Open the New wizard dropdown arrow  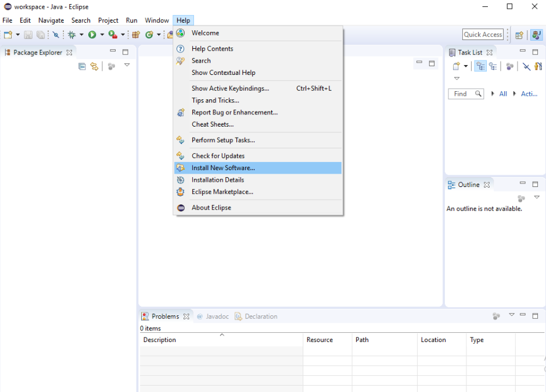[x=18, y=34]
